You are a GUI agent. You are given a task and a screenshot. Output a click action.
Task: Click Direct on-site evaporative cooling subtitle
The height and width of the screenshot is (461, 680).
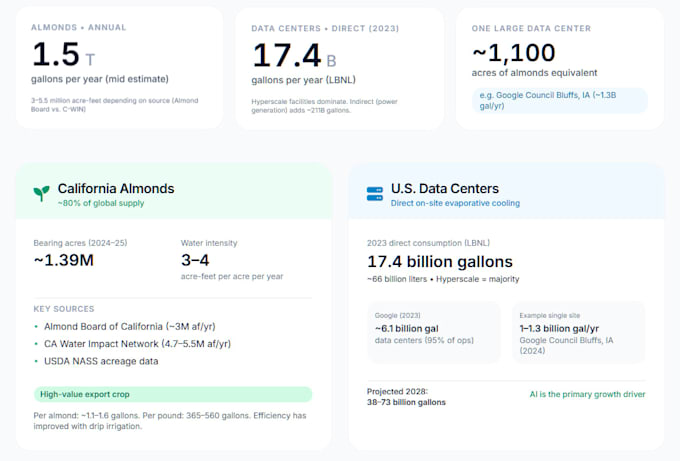click(455, 203)
